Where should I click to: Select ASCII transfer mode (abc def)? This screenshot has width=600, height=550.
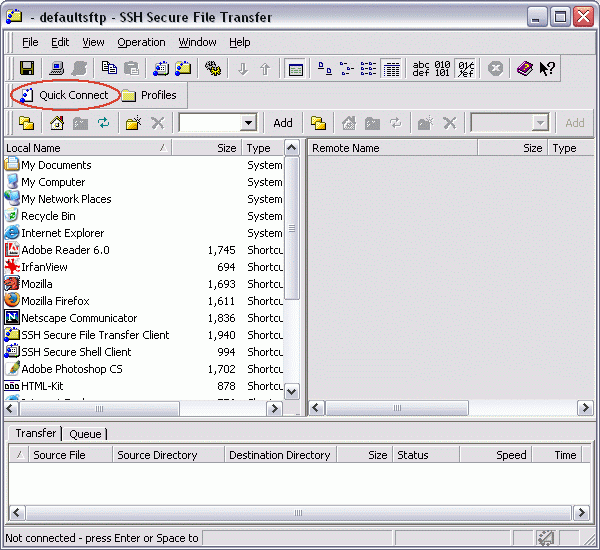pos(421,69)
